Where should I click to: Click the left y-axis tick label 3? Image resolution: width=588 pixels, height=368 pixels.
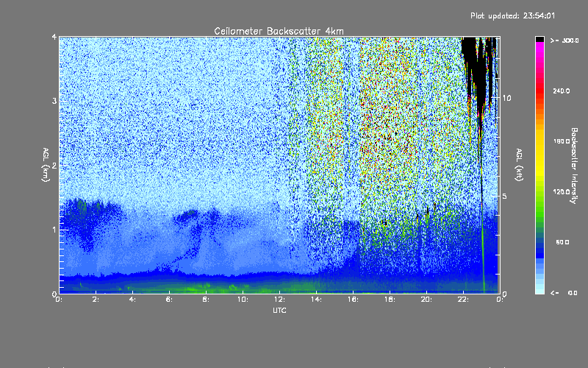coord(54,101)
